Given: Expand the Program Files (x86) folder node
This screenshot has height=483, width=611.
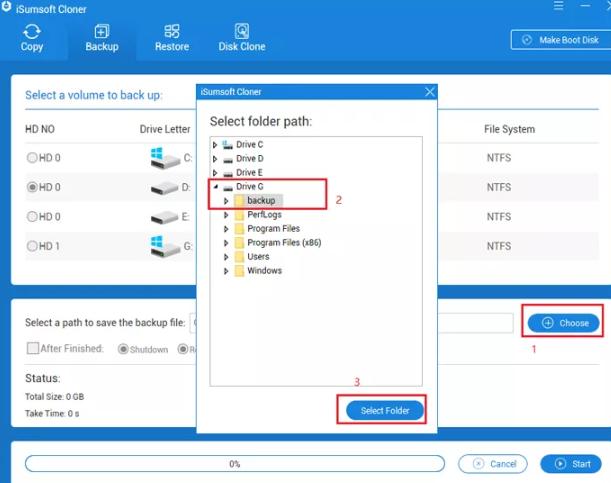Looking at the screenshot, I should point(226,243).
